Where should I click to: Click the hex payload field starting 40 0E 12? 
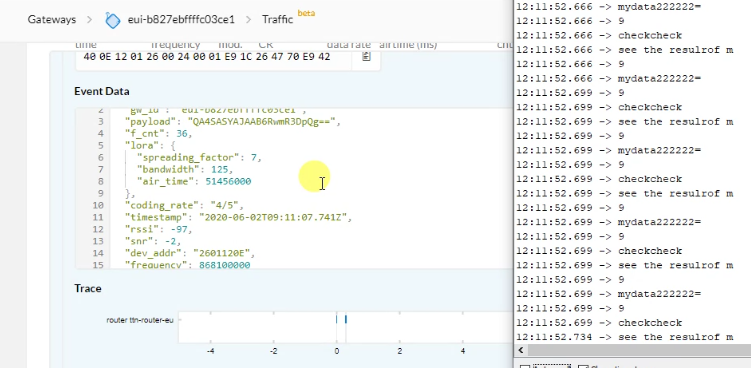214,57
